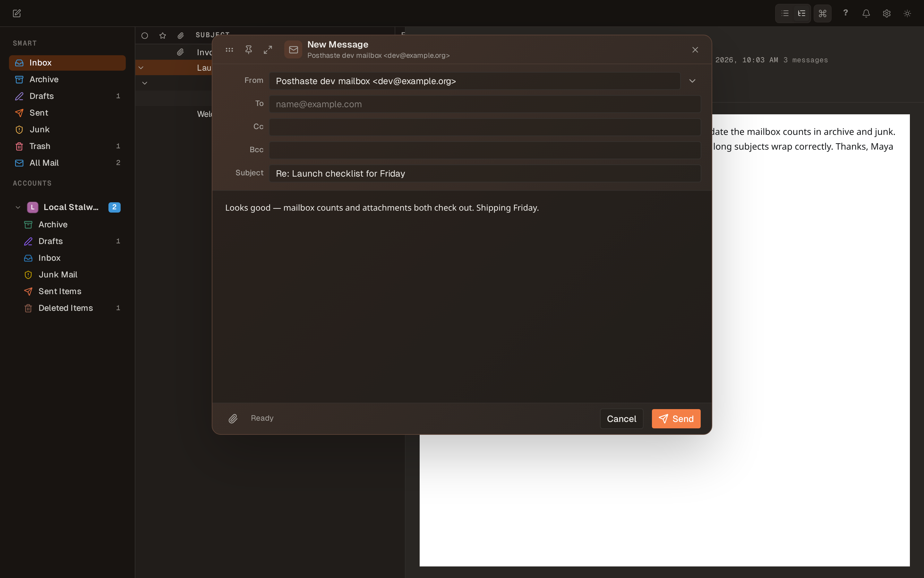This screenshot has height=578, width=924.
Task: Click the Sent Items paper plane icon
Action: coord(28,291)
